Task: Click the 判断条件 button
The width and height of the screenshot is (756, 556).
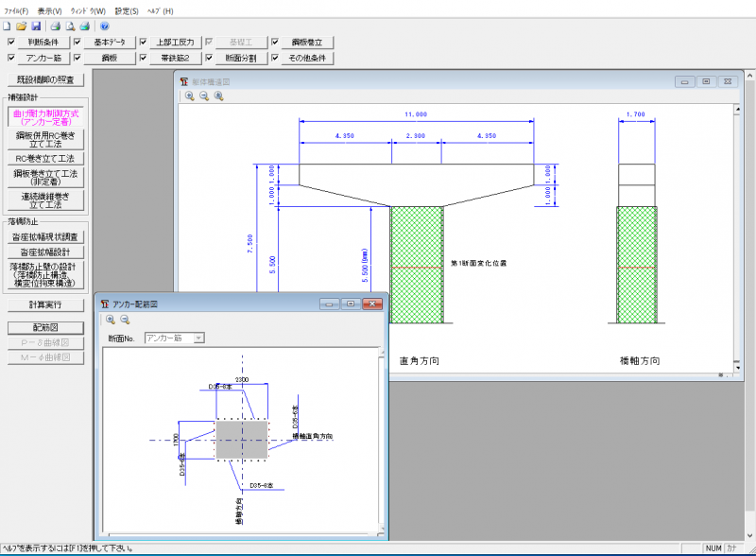Action: pyautogui.click(x=43, y=43)
